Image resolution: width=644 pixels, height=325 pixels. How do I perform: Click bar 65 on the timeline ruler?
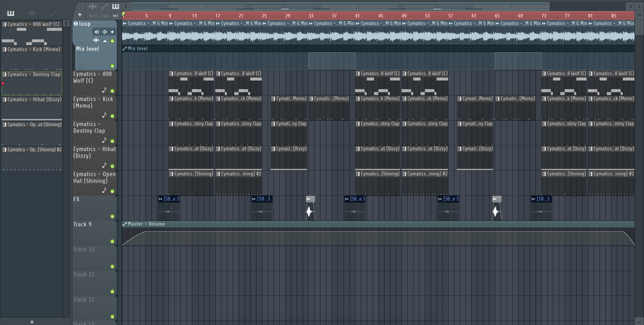pyautogui.click(x=497, y=15)
